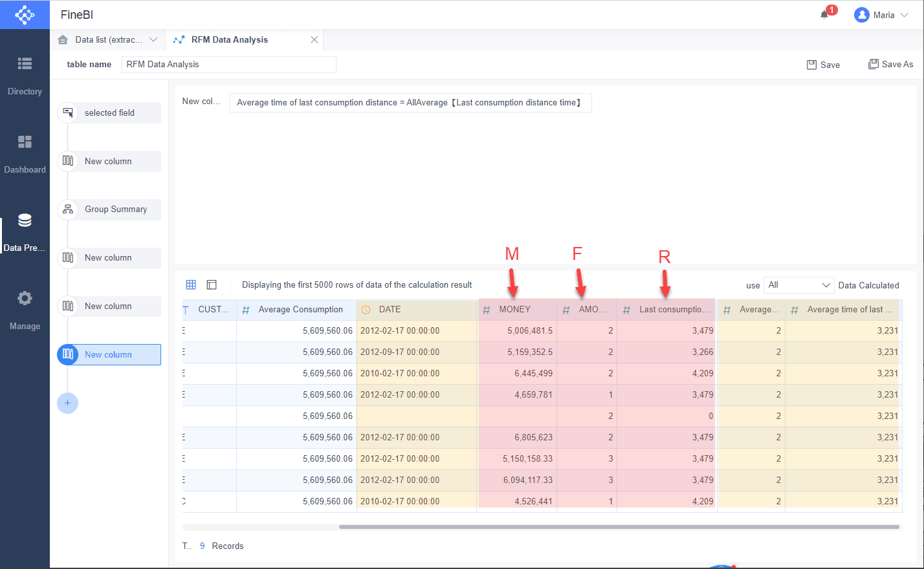
Task: Switch to field layout view icon
Action: (212, 284)
